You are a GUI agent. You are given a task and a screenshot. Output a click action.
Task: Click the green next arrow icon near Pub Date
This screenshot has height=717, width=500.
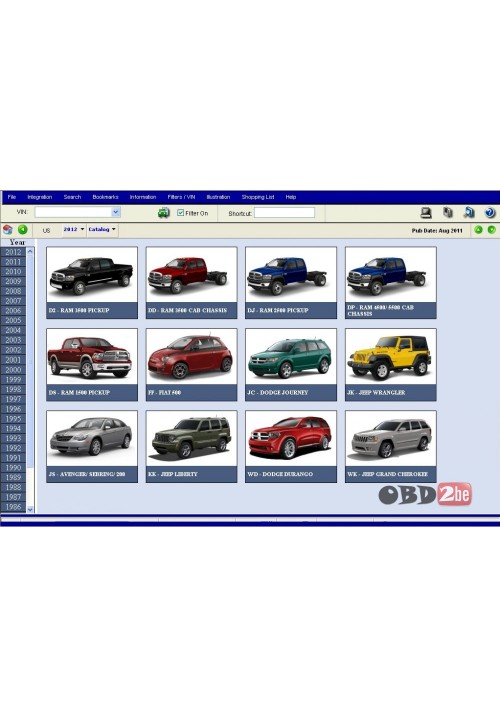point(491,230)
